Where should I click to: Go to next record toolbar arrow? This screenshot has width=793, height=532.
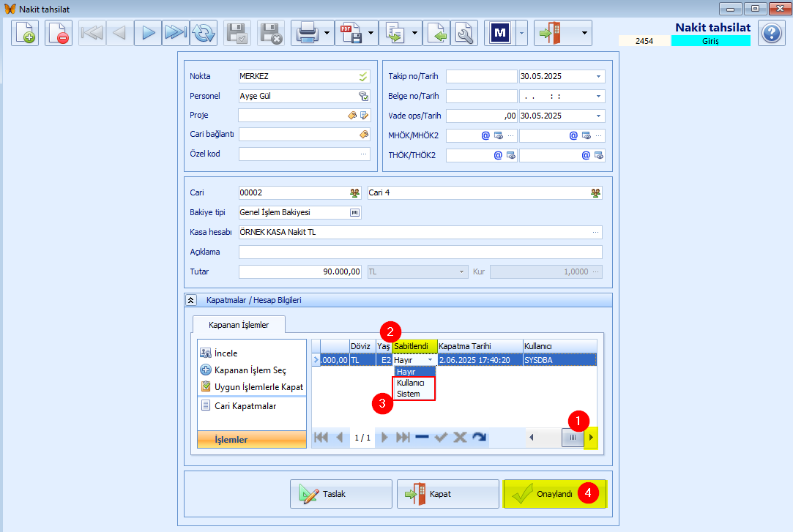click(148, 34)
